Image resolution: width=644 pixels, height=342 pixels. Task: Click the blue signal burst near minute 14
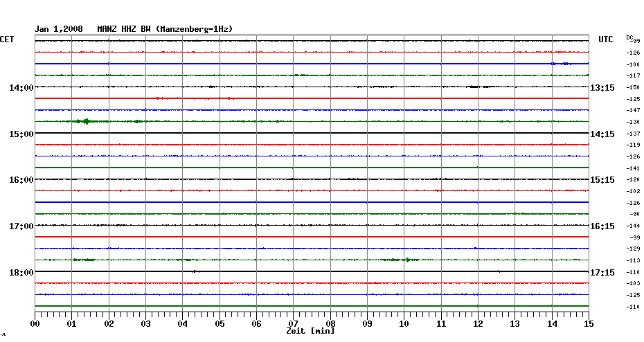[560, 64]
